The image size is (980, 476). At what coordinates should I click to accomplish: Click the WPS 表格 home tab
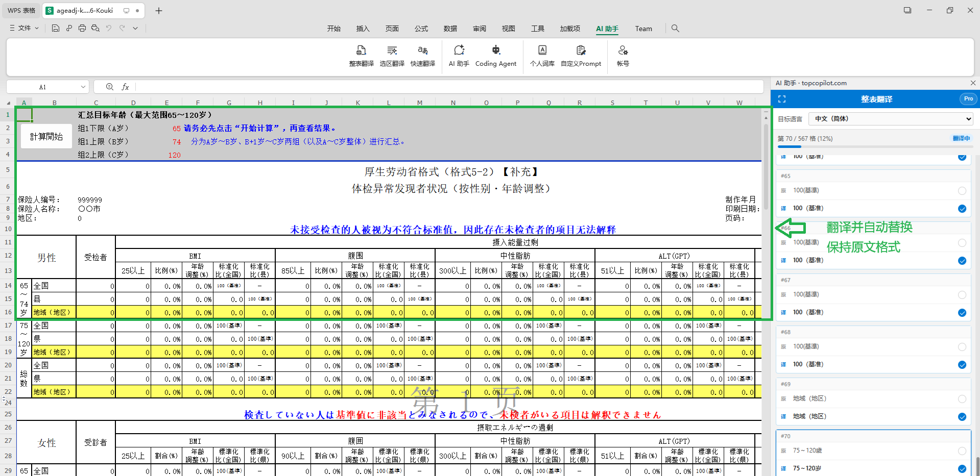pos(21,10)
